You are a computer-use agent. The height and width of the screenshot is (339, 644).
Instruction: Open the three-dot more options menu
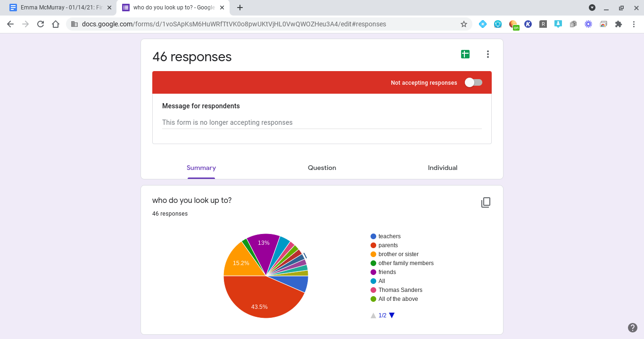click(x=488, y=54)
